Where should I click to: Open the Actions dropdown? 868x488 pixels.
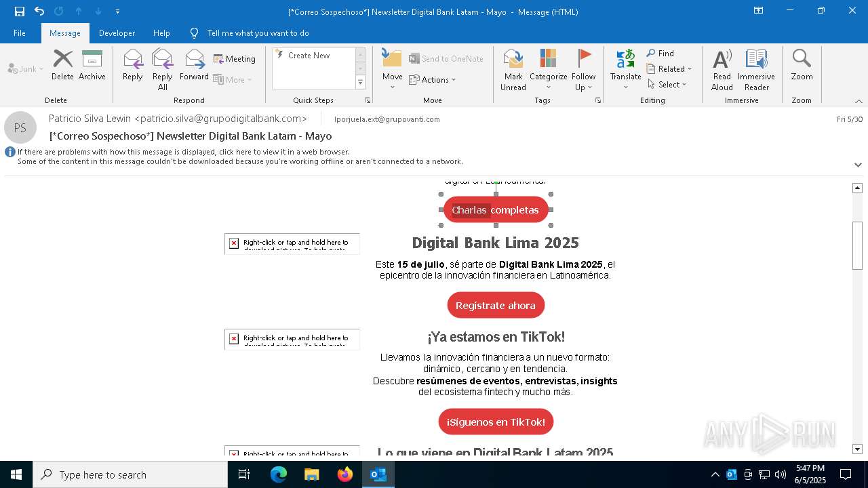[433, 79]
